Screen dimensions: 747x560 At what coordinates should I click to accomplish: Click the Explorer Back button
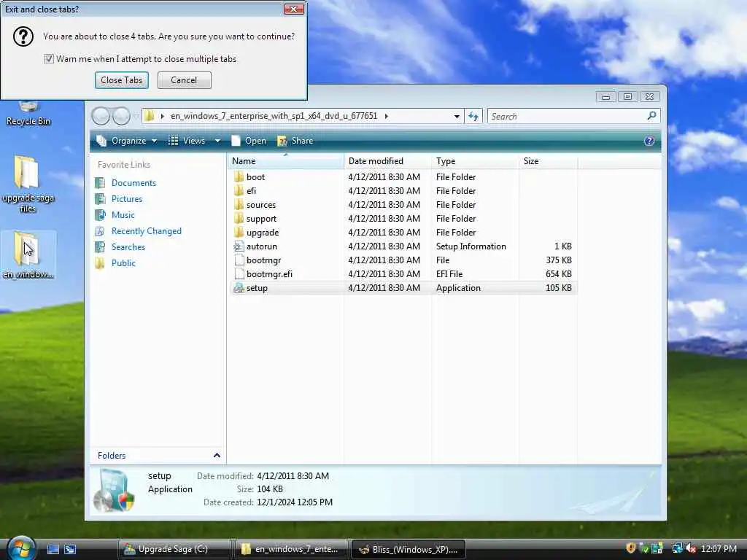point(101,116)
